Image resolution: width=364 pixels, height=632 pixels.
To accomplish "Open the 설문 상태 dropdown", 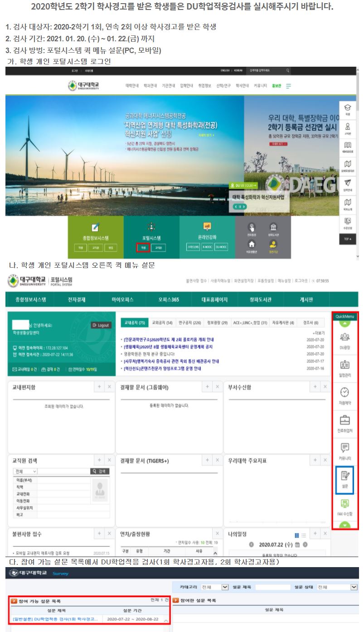I will (354, 587).
